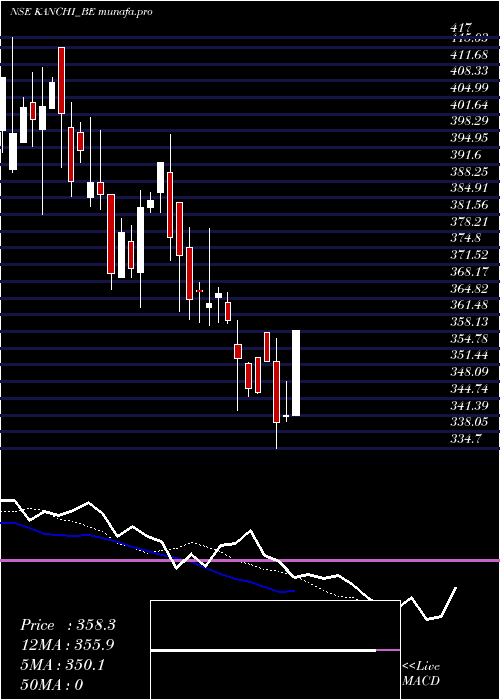Image resolution: width=500 pixels, height=700 pixels.
Task: Click the 351.44 price axis label
Action: (469, 354)
